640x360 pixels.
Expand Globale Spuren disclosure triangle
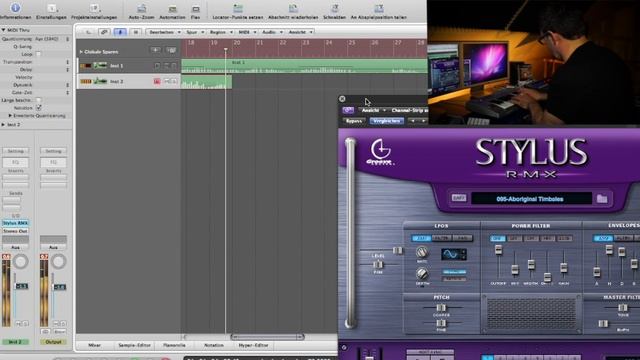81,52
